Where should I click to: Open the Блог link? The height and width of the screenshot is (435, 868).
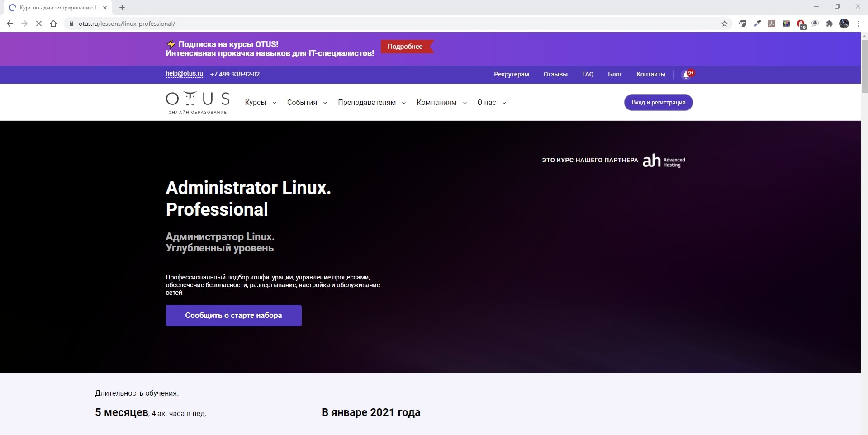(x=615, y=74)
